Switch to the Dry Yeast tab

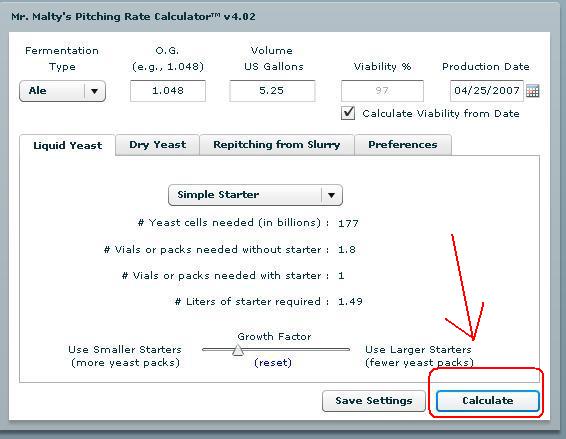(158, 145)
